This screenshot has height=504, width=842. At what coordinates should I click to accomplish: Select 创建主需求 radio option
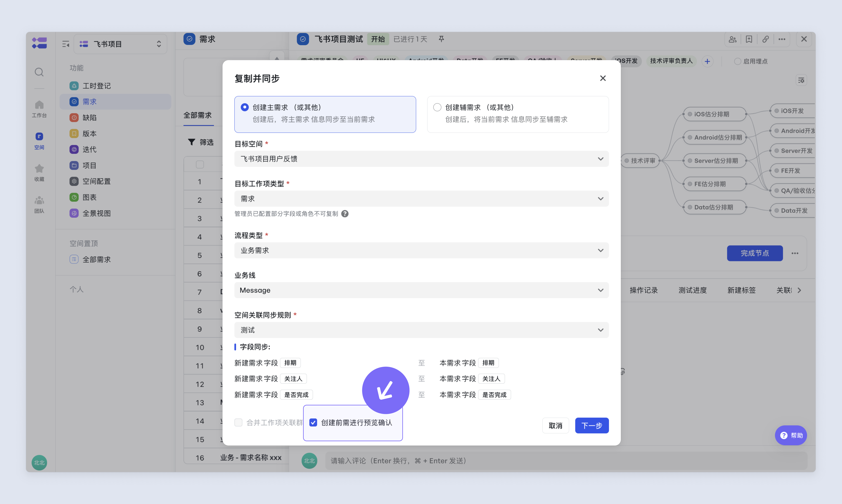click(x=245, y=107)
